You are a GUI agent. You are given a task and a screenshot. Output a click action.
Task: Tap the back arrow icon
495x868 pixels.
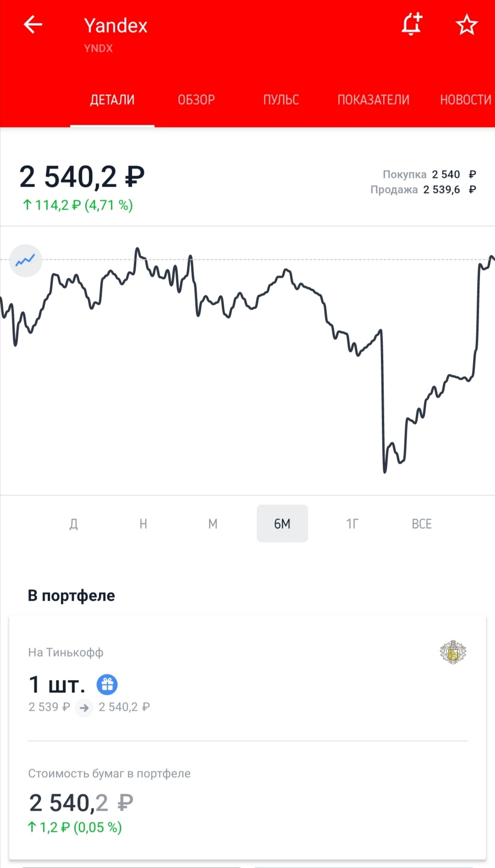point(33,25)
